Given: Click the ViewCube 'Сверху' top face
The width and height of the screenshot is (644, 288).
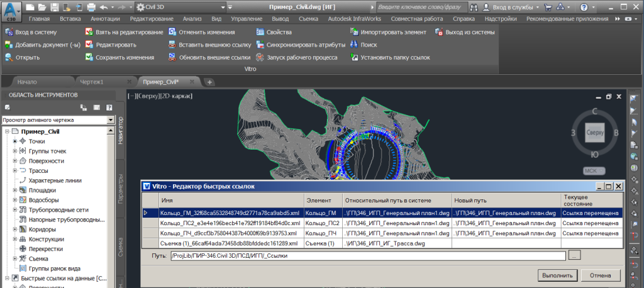Looking at the screenshot, I should 594,133.
